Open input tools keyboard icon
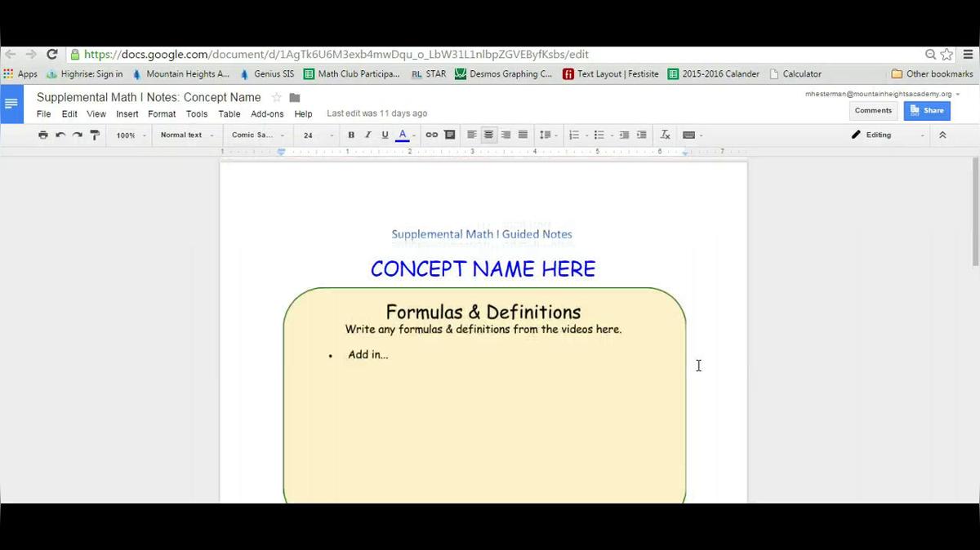The height and width of the screenshot is (550, 980). 691,135
